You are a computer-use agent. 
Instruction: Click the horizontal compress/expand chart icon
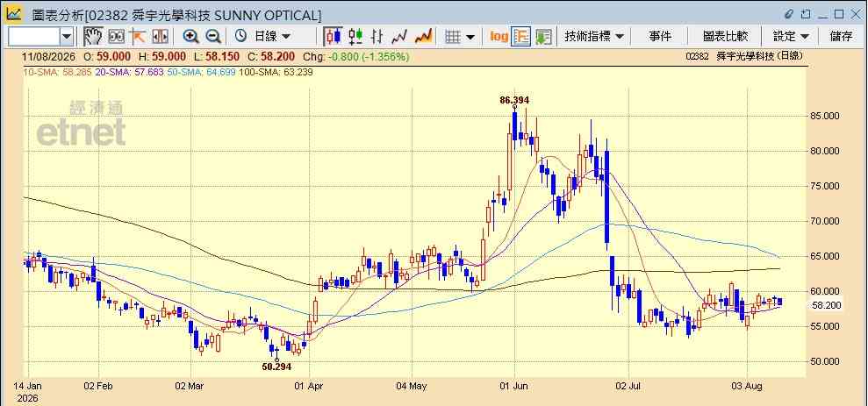[x=160, y=37]
